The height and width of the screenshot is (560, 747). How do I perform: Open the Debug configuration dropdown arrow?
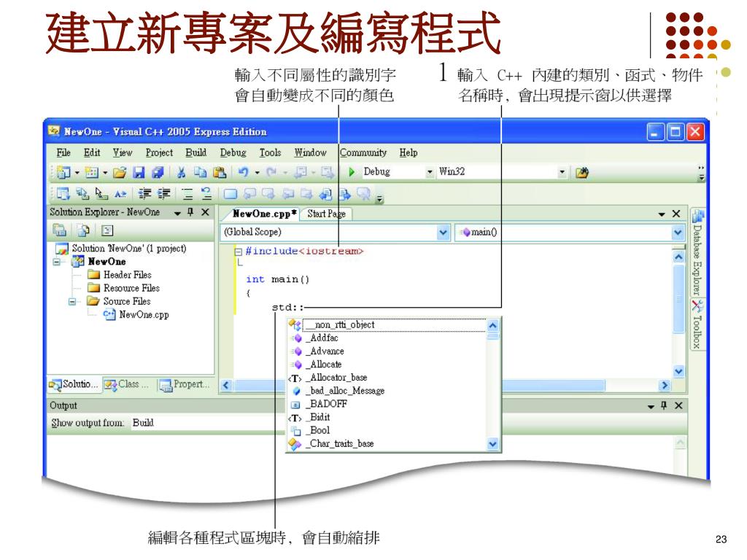(430, 172)
